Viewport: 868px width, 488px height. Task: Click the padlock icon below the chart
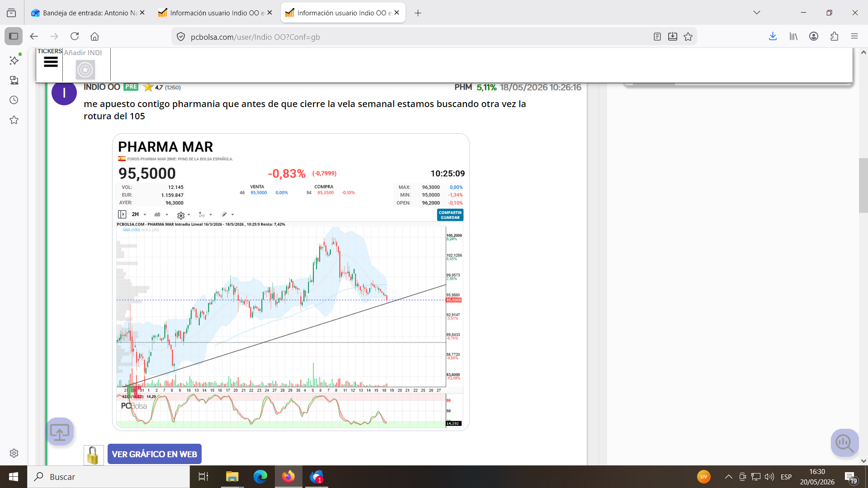(x=94, y=455)
